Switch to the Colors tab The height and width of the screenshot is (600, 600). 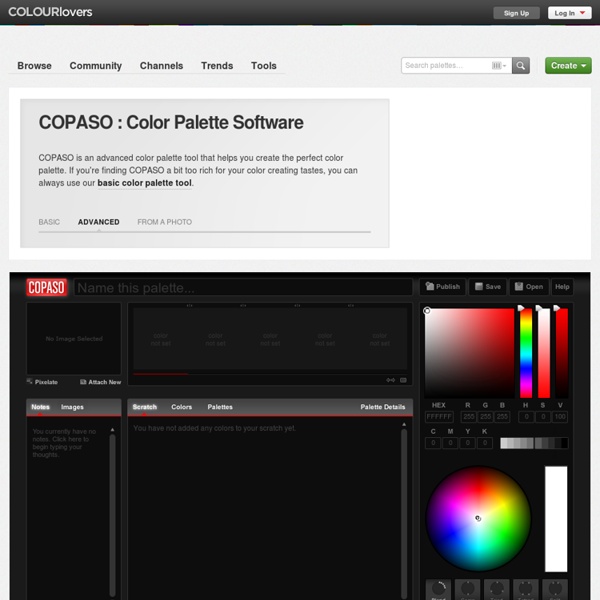pyautogui.click(x=182, y=407)
